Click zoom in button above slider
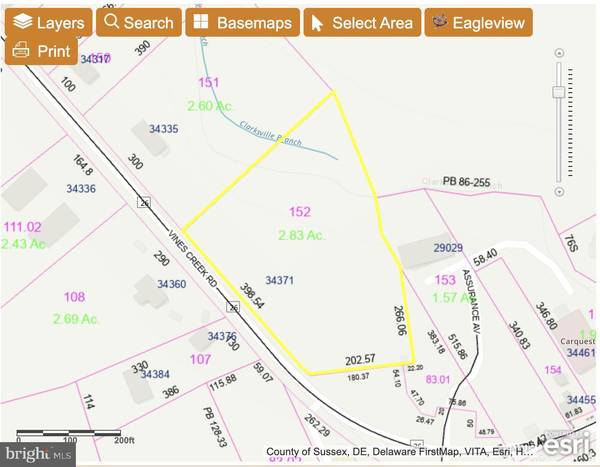The width and height of the screenshot is (600, 467). tap(558, 65)
